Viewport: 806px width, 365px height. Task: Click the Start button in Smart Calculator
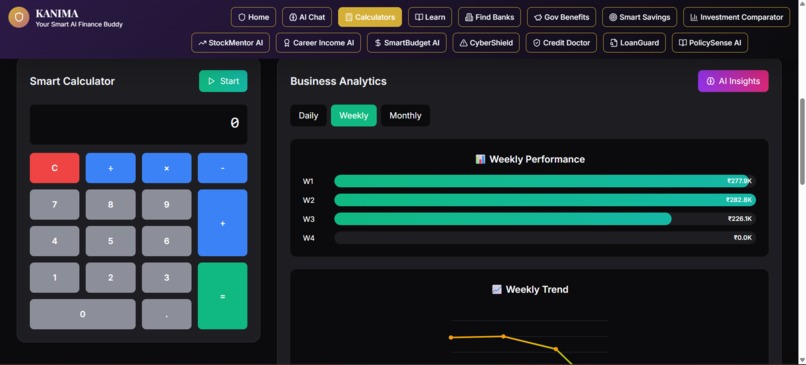coord(223,81)
